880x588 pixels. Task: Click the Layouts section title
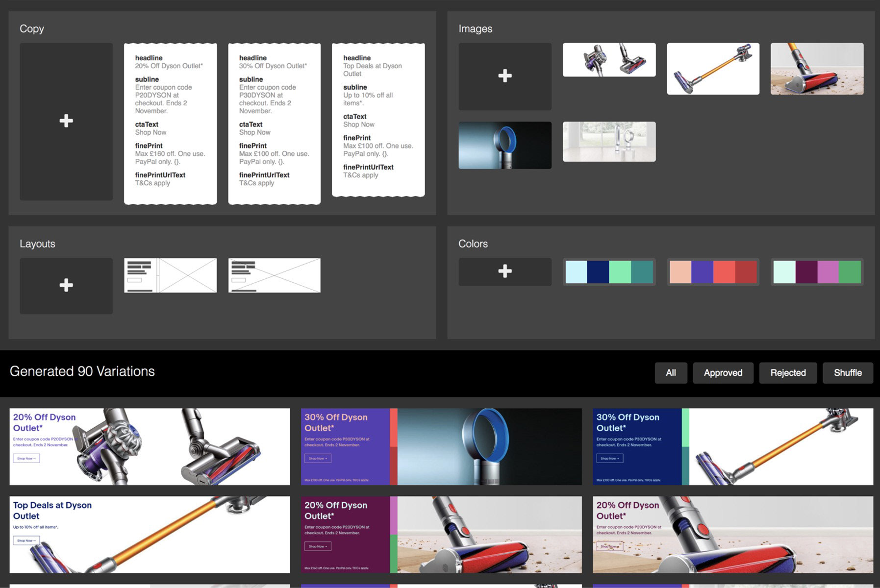(x=37, y=244)
